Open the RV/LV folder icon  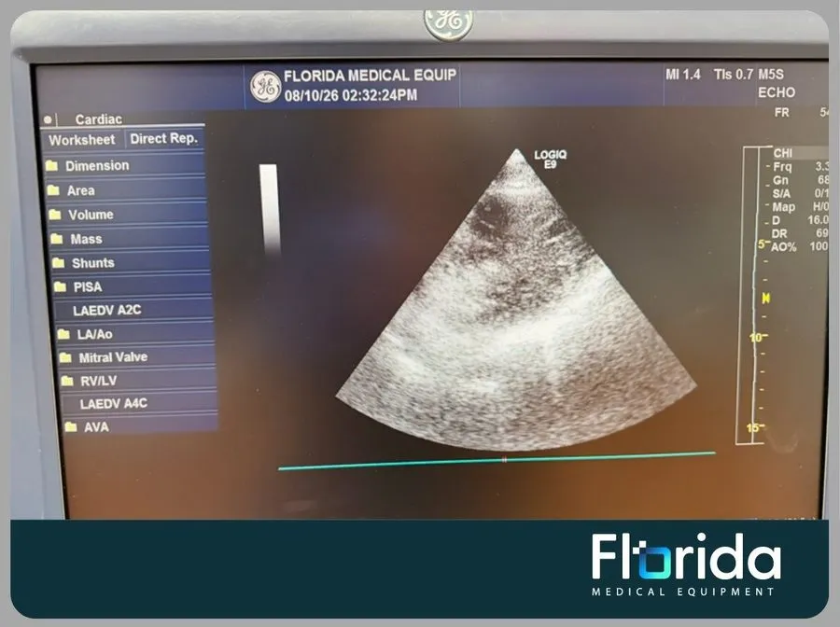(67, 381)
